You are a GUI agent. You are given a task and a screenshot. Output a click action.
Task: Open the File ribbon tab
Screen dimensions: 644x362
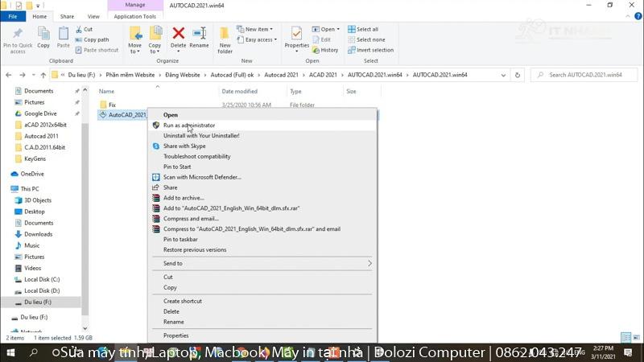click(x=13, y=16)
